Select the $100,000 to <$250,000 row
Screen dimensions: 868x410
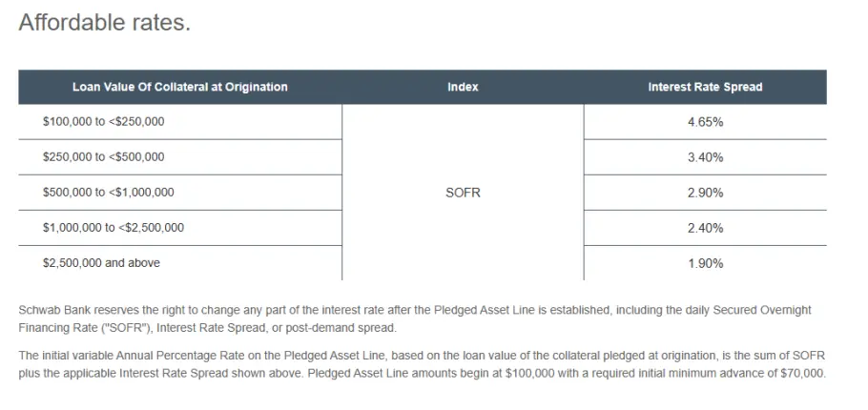click(x=423, y=122)
